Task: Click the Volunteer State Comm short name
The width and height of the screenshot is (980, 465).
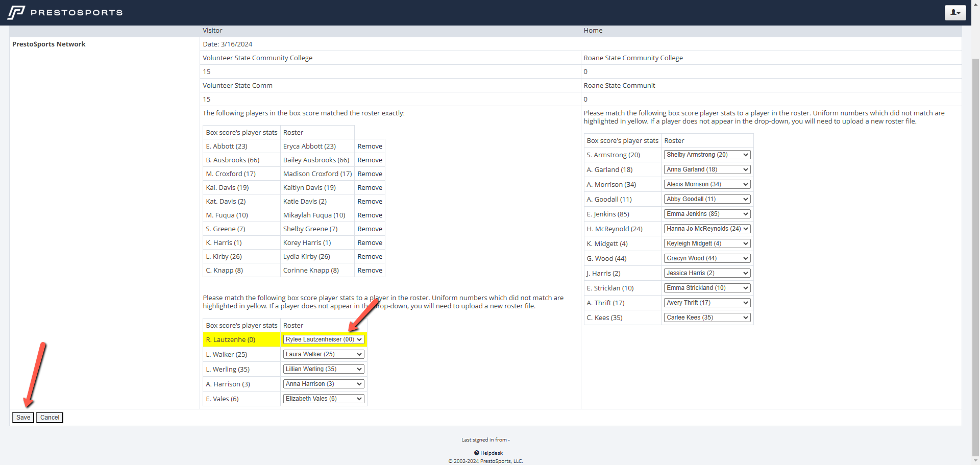Action: click(x=237, y=86)
